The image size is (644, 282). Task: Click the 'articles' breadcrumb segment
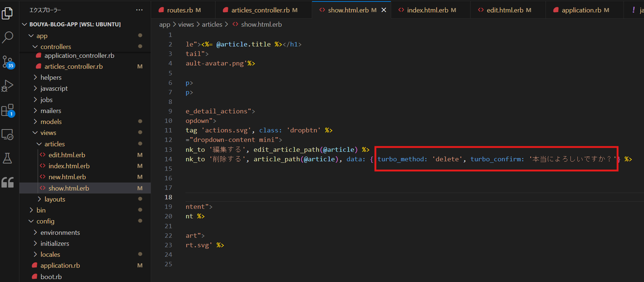(x=212, y=25)
